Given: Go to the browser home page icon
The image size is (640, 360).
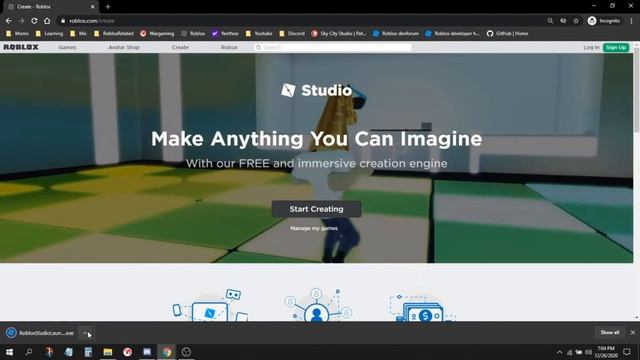Looking at the screenshot, I should (47, 21).
